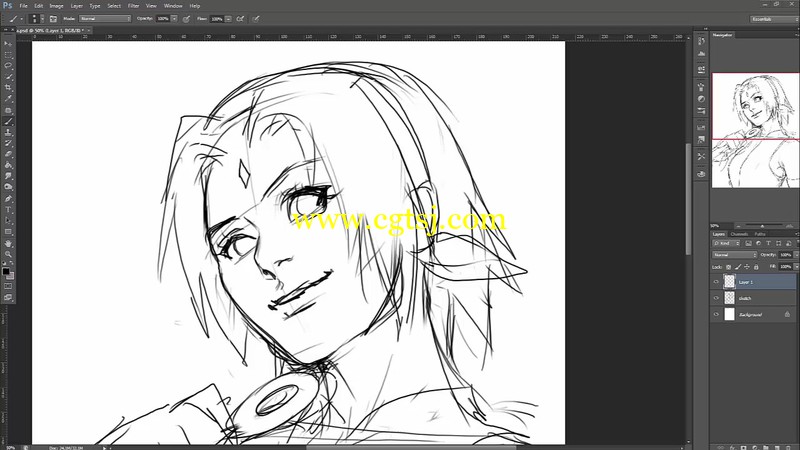The height and width of the screenshot is (450, 800).
Task: Select the Lasso tool
Action: click(x=8, y=66)
